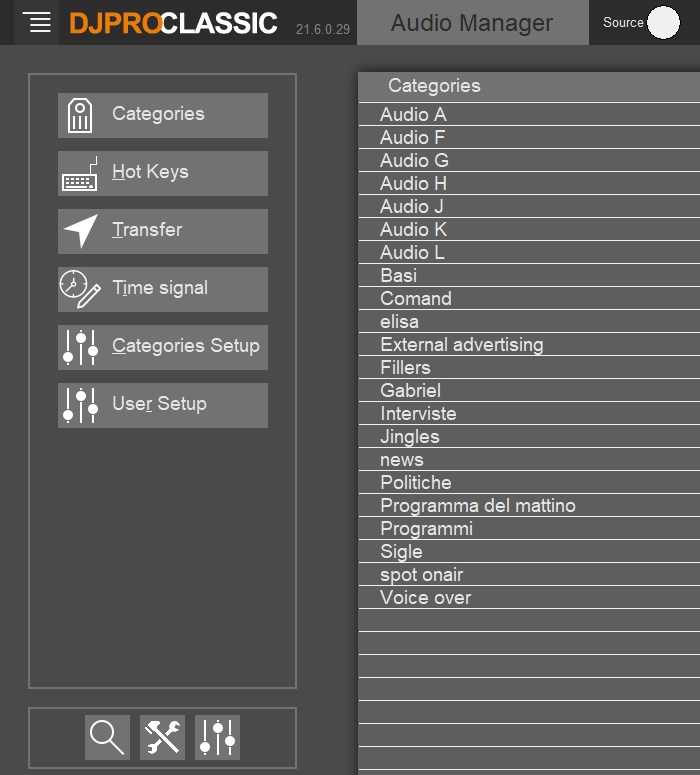Click the Categories Setup sliders icon

(80, 347)
